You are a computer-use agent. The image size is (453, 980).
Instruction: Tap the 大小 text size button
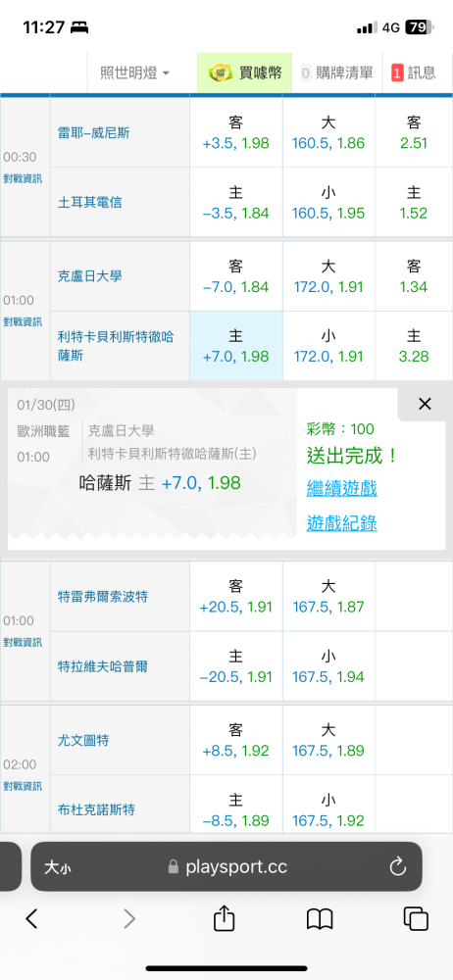(57, 867)
